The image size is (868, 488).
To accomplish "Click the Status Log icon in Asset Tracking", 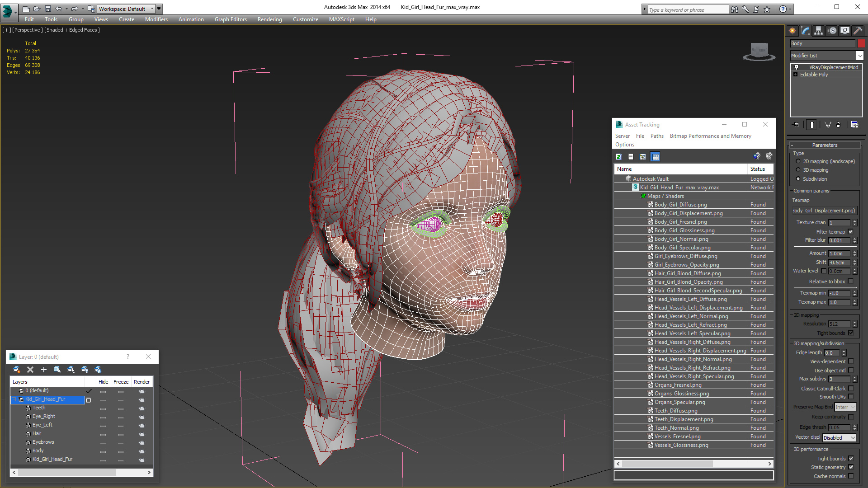I will (631, 157).
